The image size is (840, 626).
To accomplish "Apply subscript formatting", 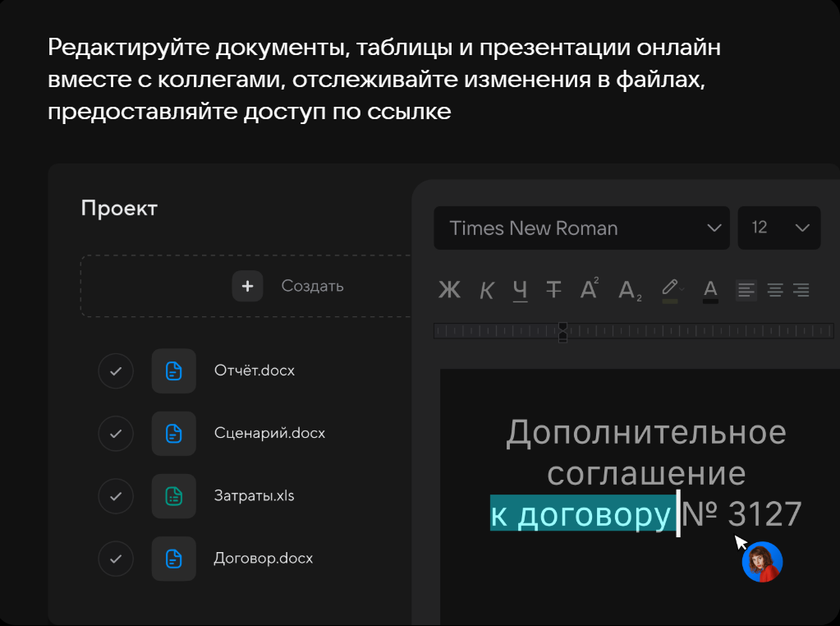I will [x=630, y=291].
